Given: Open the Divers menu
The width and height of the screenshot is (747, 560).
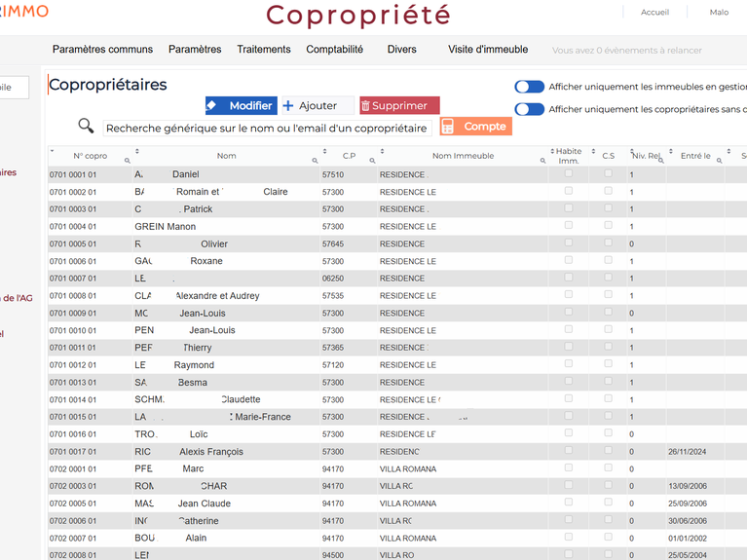Looking at the screenshot, I should point(401,49).
